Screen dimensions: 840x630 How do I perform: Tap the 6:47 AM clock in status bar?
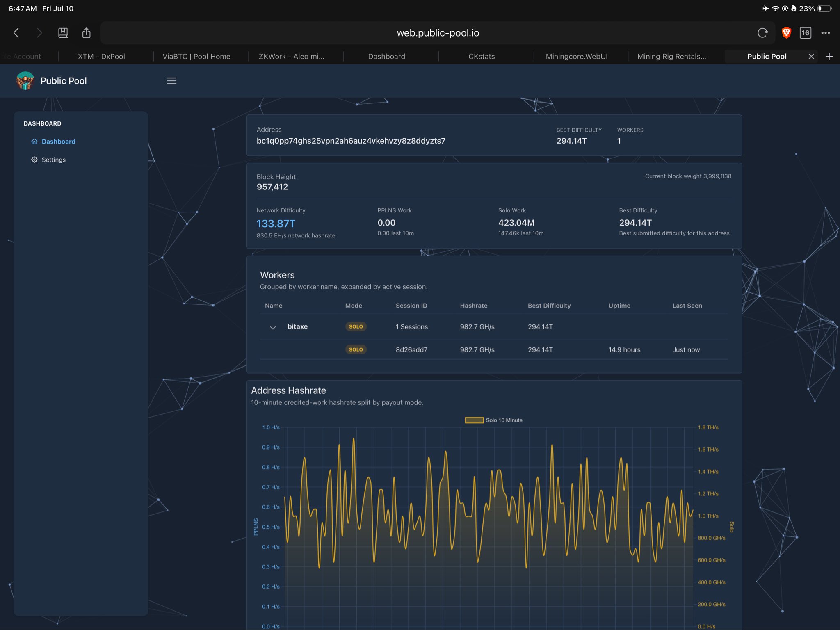[23, 9]
